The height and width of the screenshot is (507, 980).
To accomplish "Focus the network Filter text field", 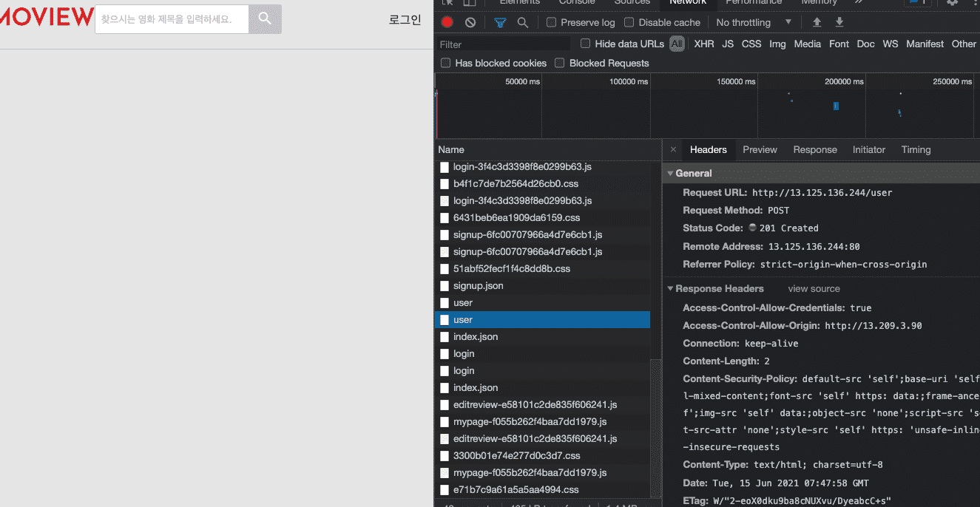I will (503, 44).
